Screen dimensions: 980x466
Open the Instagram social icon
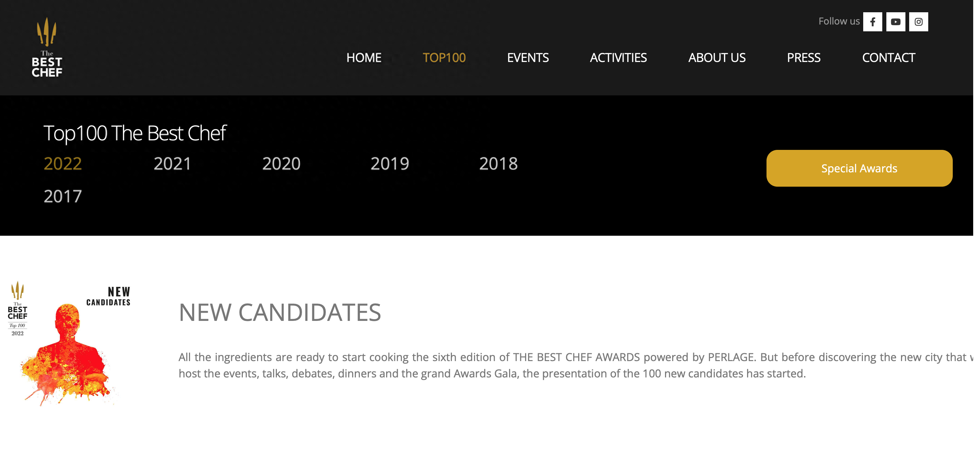tap(918, 22)
